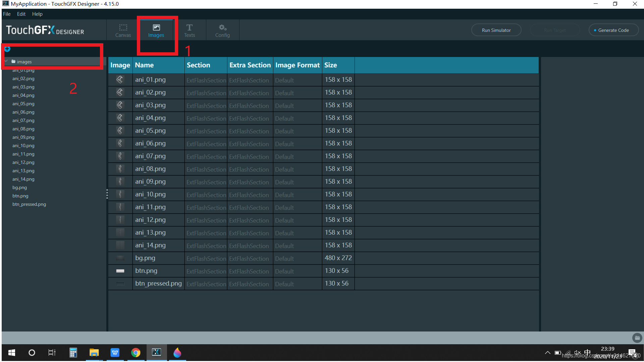Click the images folder icon in the tree
Screen dimensions: 644x362
13,62
